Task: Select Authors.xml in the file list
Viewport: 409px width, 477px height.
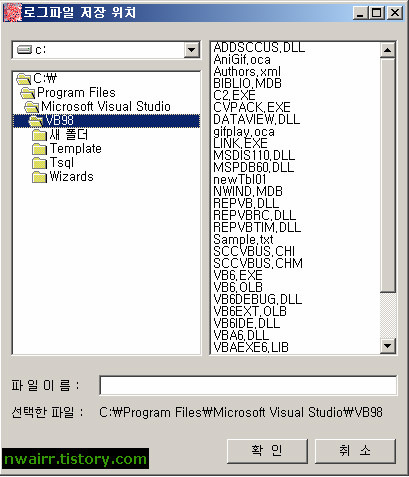Action: (247, 71)
